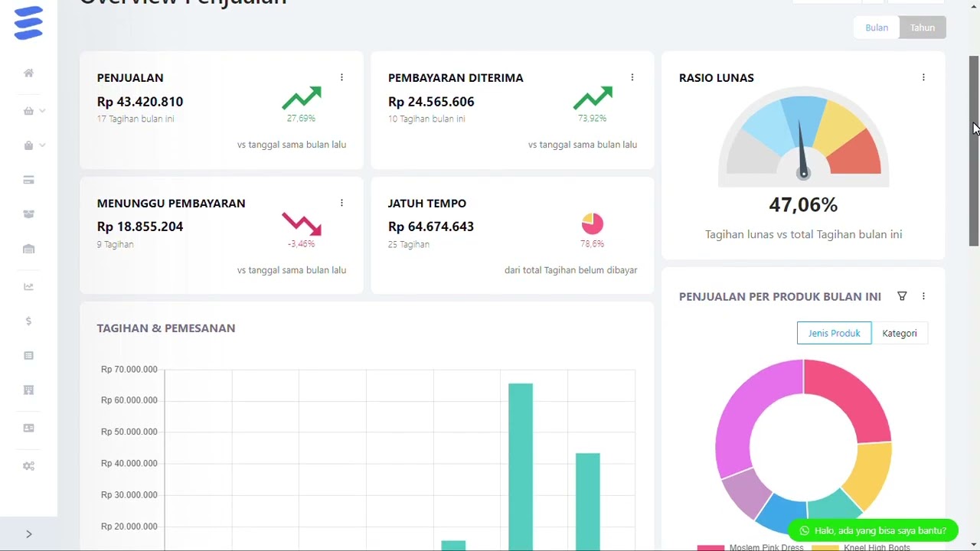Open the dollar sign finance sidebar icon
980x551 pixels.
point(28,321)
